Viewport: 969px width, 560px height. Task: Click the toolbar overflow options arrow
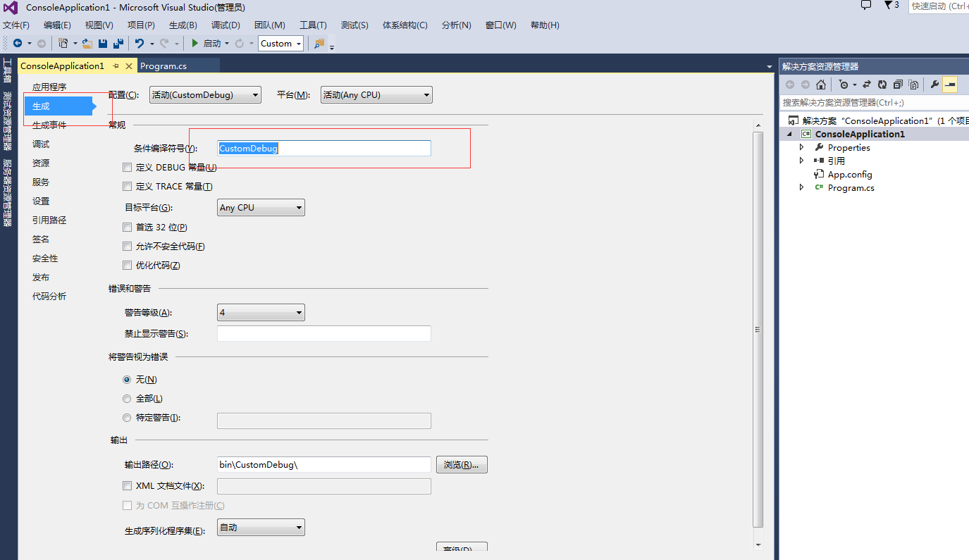[x=332, y=46]
